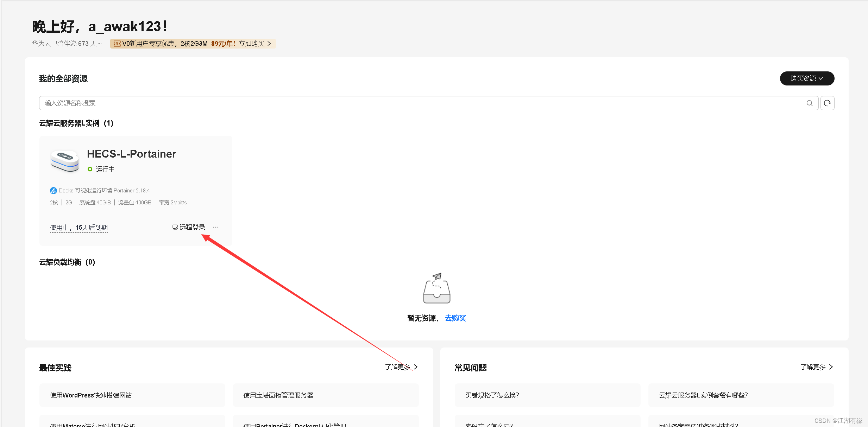Click the remote login monitor icon before 远程登录
This screenshot has height=427, width=868.
coord(175,227)
